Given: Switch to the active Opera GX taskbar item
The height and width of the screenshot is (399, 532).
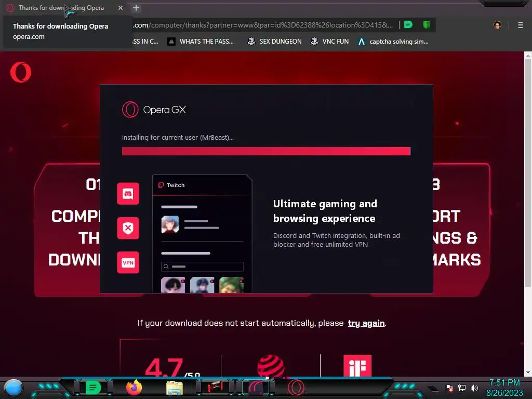Looking at the screenshot, I should pos(256,387).
